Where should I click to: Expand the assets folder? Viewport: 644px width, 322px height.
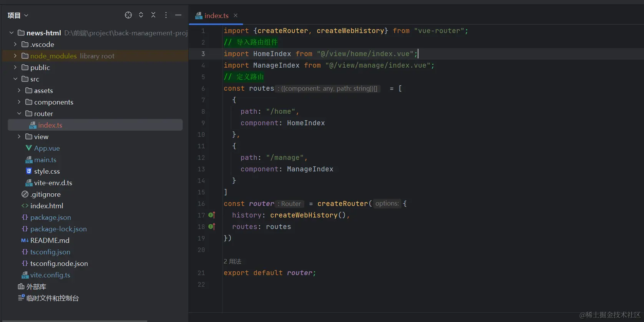pyautogui.click(x=19, y=90)
